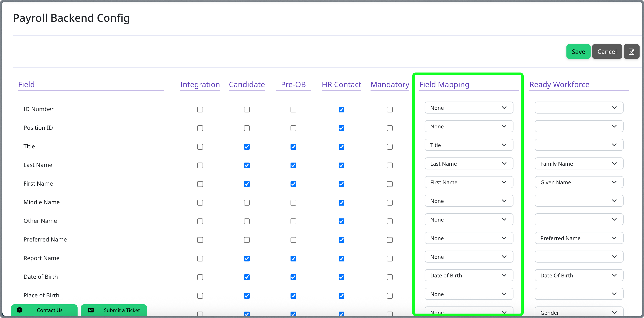
Task: Open Family Name Ready Workforce dropdown
Action: pyautogui.click(x=579, y=164)
